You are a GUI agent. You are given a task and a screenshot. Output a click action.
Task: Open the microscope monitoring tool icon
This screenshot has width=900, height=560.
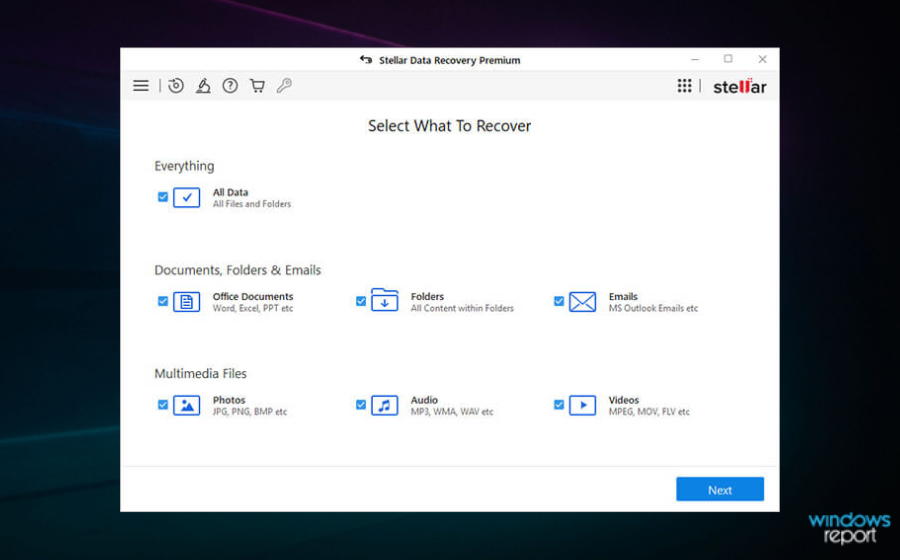pos(203,86)
